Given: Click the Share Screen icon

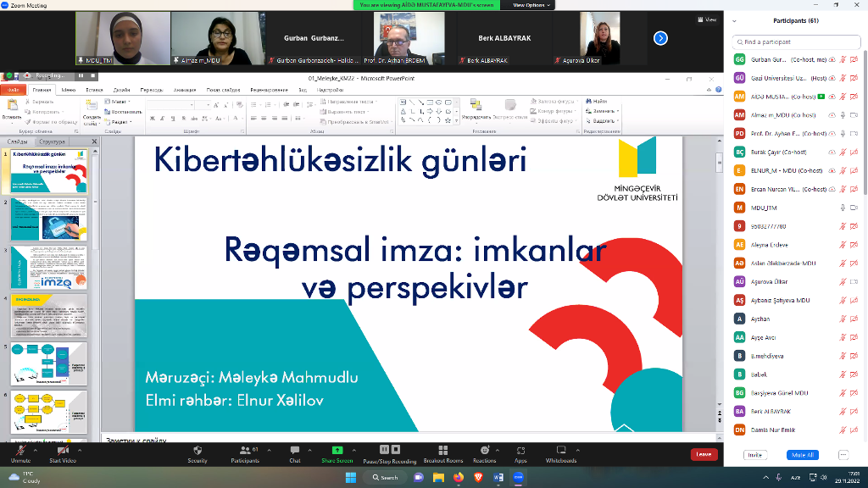Looking at the screenshot, I should (337, 451).
